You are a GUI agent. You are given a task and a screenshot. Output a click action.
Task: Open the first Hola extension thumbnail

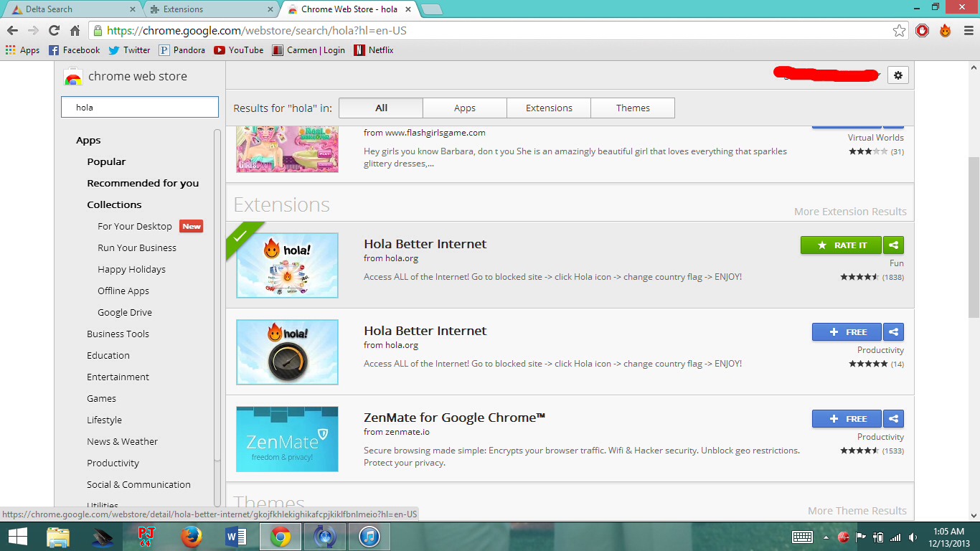point(287,265)
